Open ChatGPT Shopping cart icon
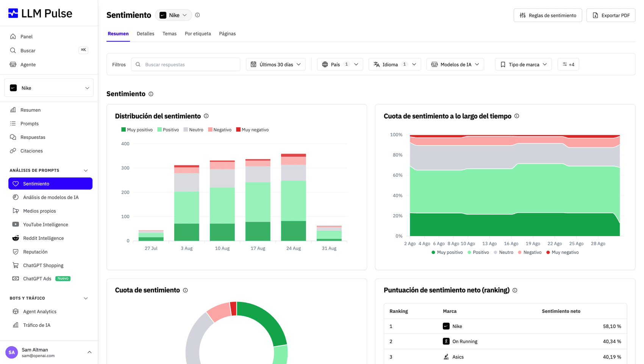Image resolution: width=644 pixels, height=364 pixels. [x=16, y=265]
